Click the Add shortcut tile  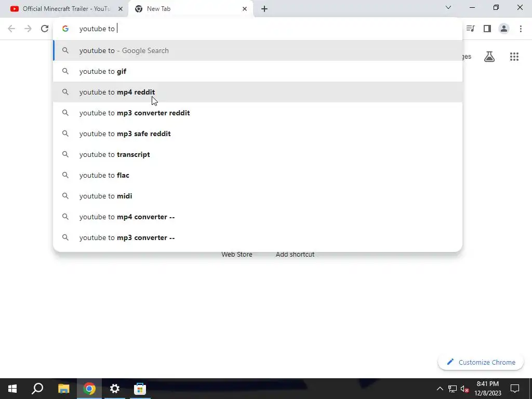point(295,254)
